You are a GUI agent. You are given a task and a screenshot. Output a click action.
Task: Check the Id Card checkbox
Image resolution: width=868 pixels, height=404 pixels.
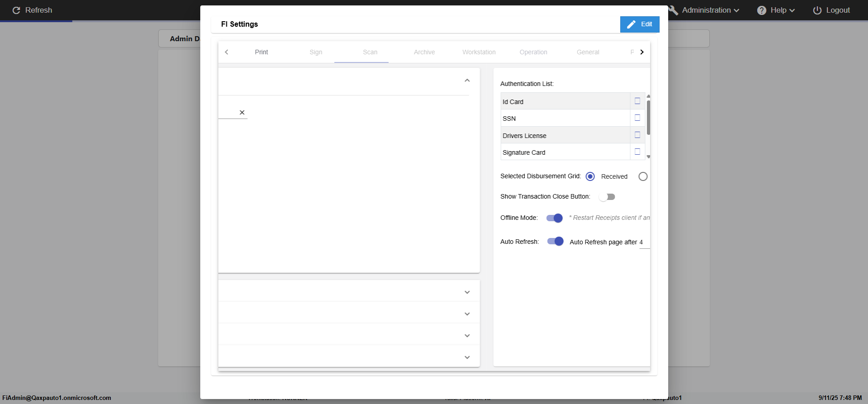(637, 101)
